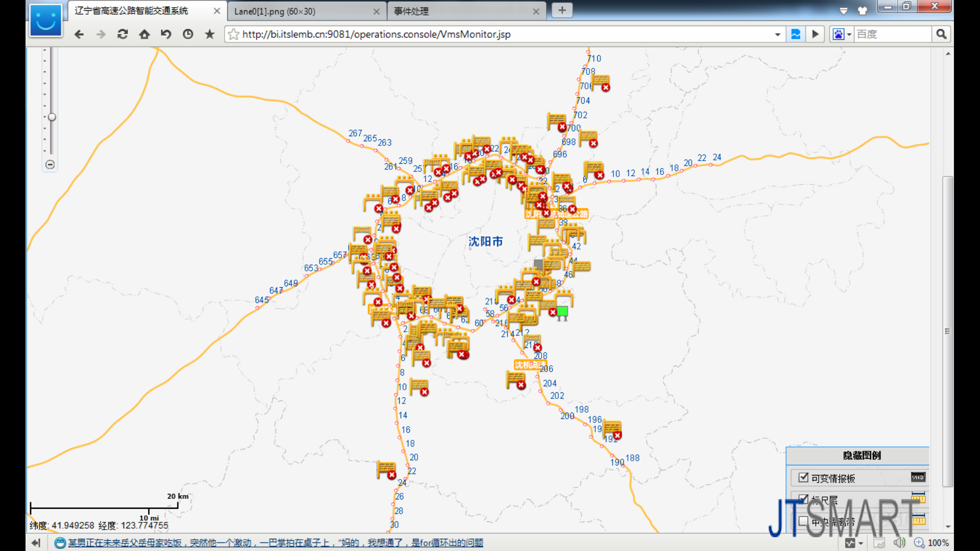Image resolution: width=980 pixels, height=551 pixels.
Task: Click the VMS legend icon in the panel
Action: [918, 478]
